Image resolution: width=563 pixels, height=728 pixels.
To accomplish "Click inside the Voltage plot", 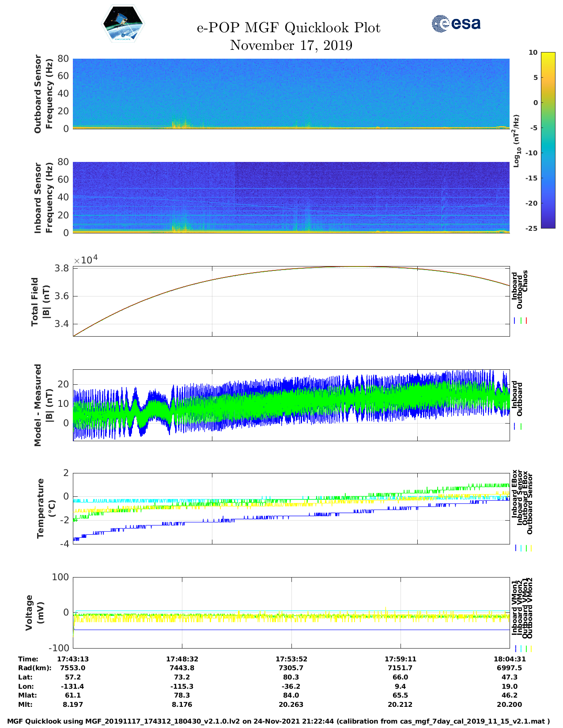I will pos(291,612).
